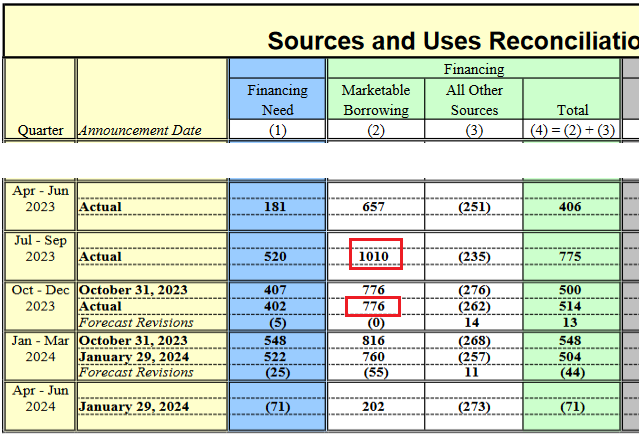
Task: Select the Financing Need column header
Action: tap(277, 99)
